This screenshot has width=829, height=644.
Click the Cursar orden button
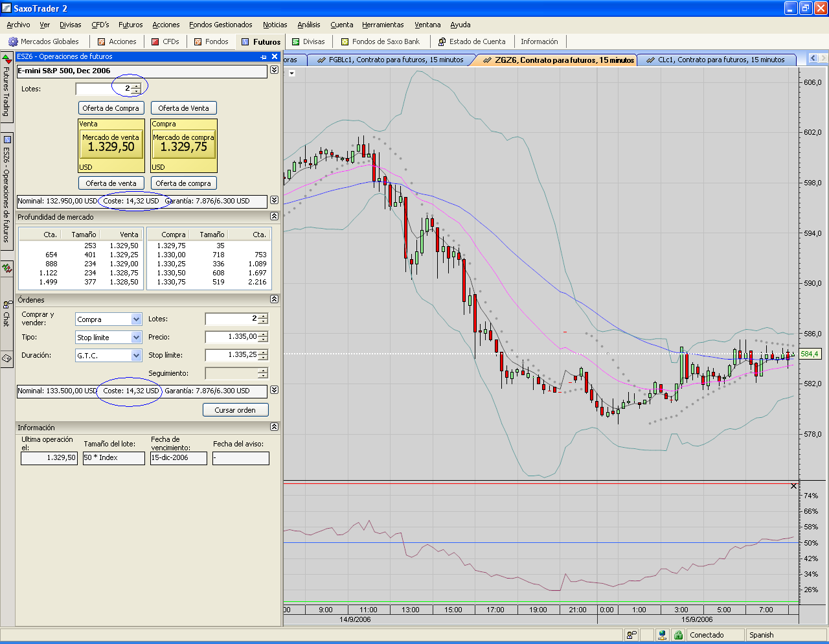pos(235,410)
